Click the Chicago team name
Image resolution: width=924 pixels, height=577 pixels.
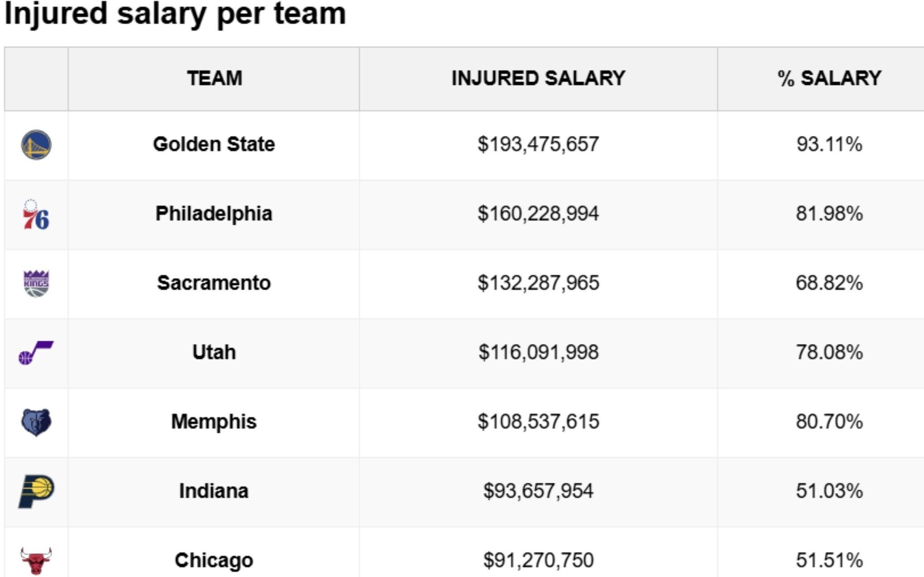tap(214, 560)
